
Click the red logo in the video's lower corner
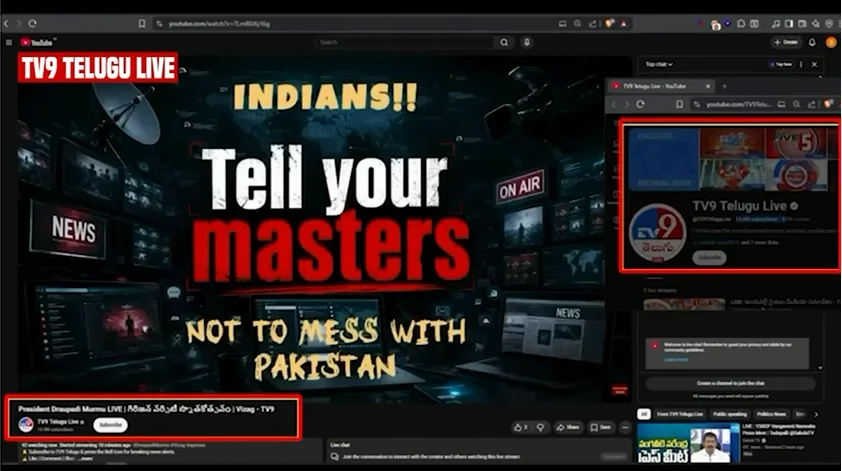620,389
